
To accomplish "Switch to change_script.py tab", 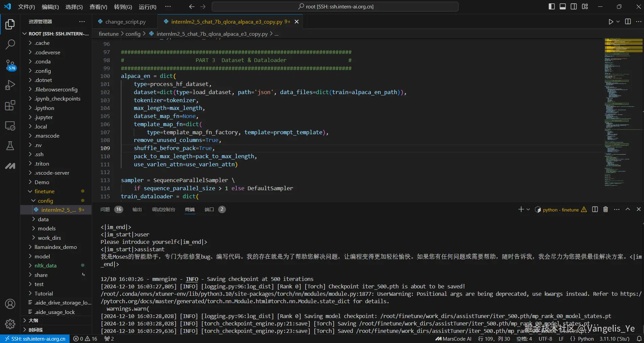I will tap(125, 22).
